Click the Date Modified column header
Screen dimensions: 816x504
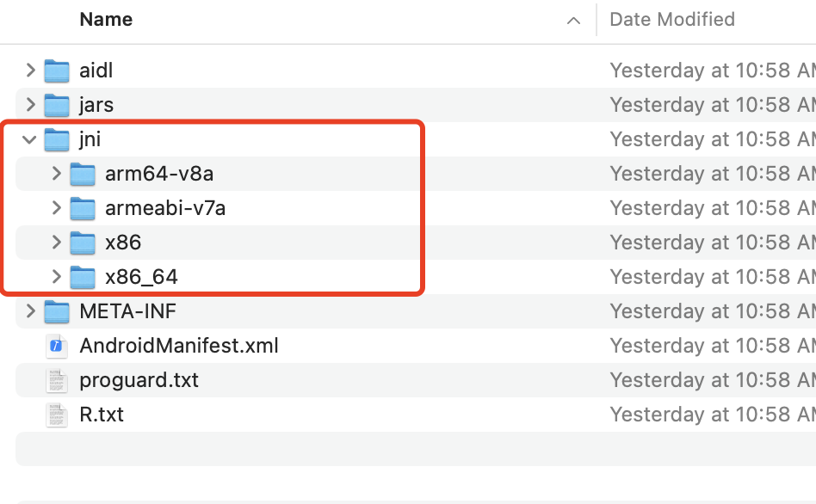pyautogui.click(x=671, y=19)
